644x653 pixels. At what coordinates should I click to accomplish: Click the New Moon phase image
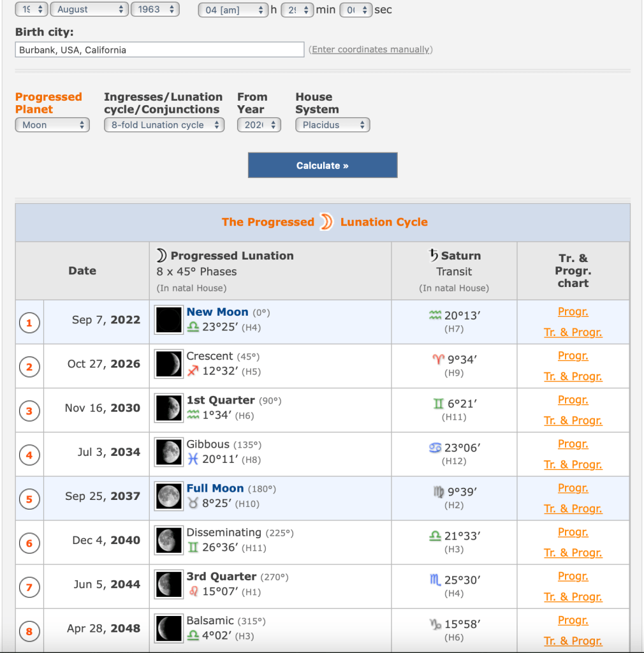tap(169, 320)
